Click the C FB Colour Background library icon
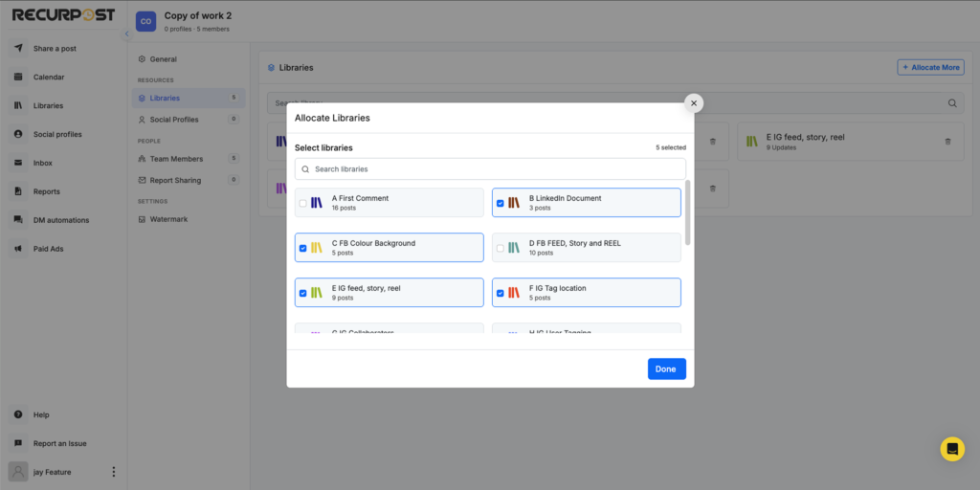Image resolution: width=980 pixels, height=490 pixels. (x=317, y=248)
